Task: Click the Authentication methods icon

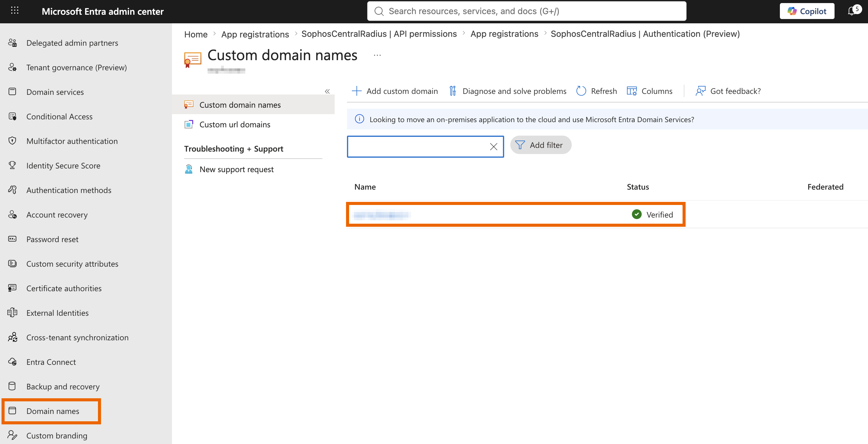Action: [x=13, y=190]
